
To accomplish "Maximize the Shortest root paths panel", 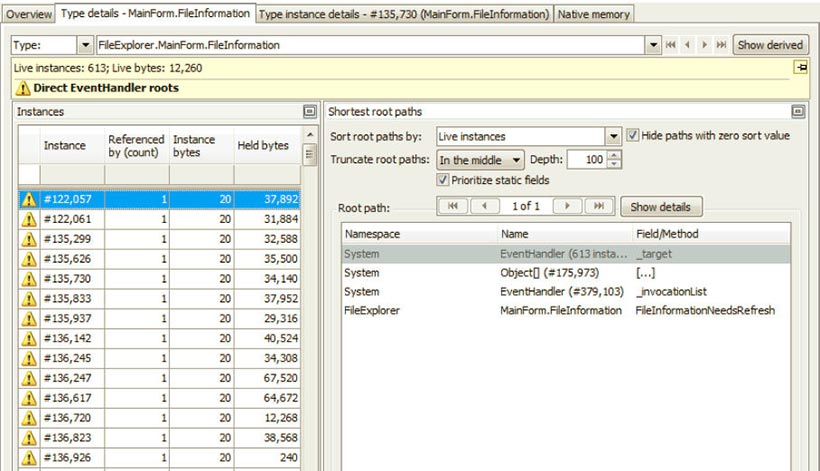I will (798, 111).
